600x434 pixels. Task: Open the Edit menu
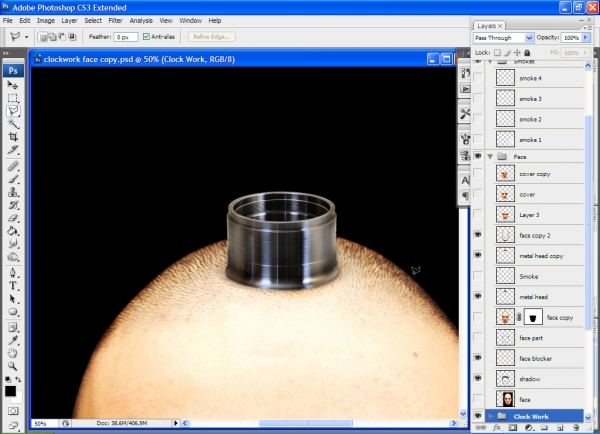(25, 21)
